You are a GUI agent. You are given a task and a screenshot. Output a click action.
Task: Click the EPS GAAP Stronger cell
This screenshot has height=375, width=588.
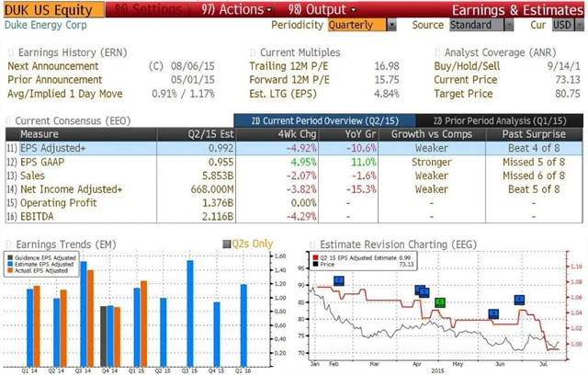coord(432,162)
